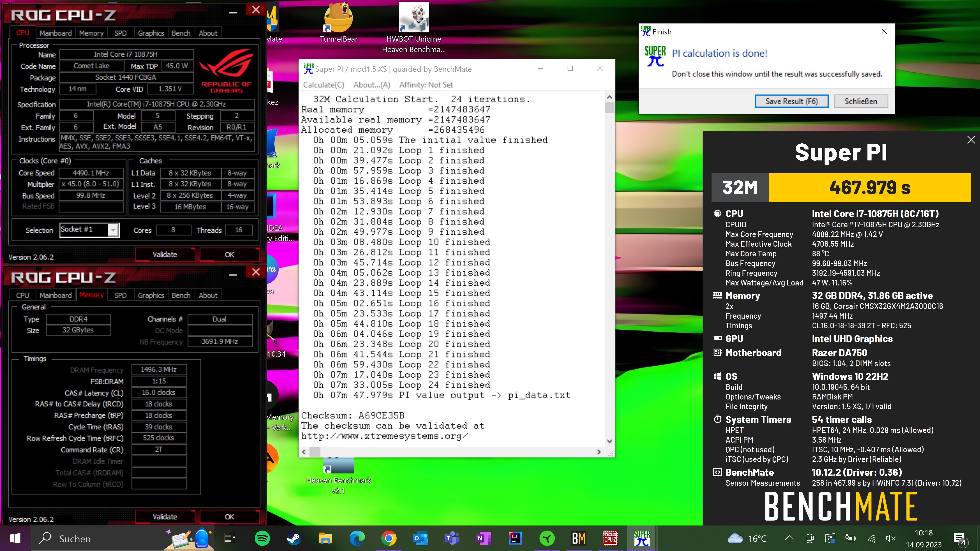980x551 pixels.
Task: Open the TunnelBear desktop shortcut
Action: point(338,23)
